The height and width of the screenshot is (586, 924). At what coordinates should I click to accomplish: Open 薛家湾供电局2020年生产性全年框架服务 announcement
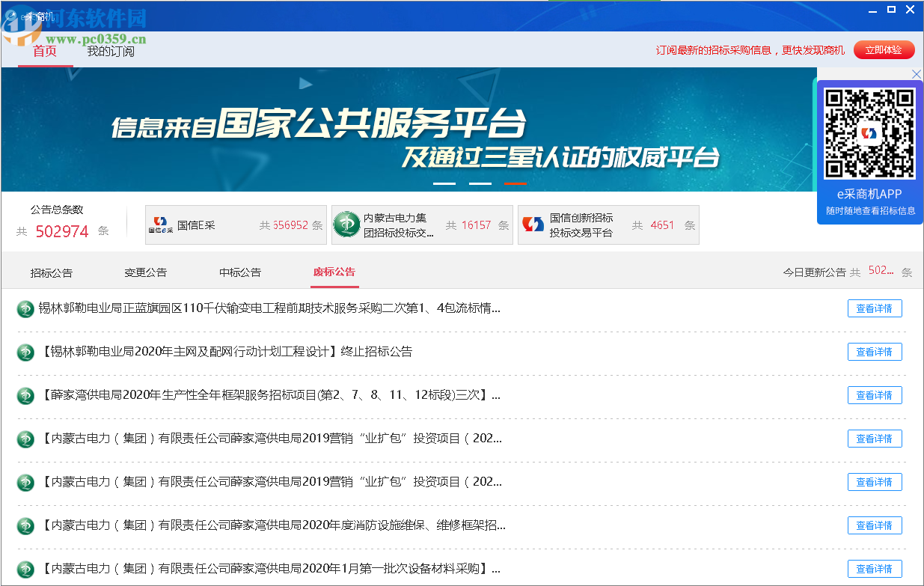(269, 395)
